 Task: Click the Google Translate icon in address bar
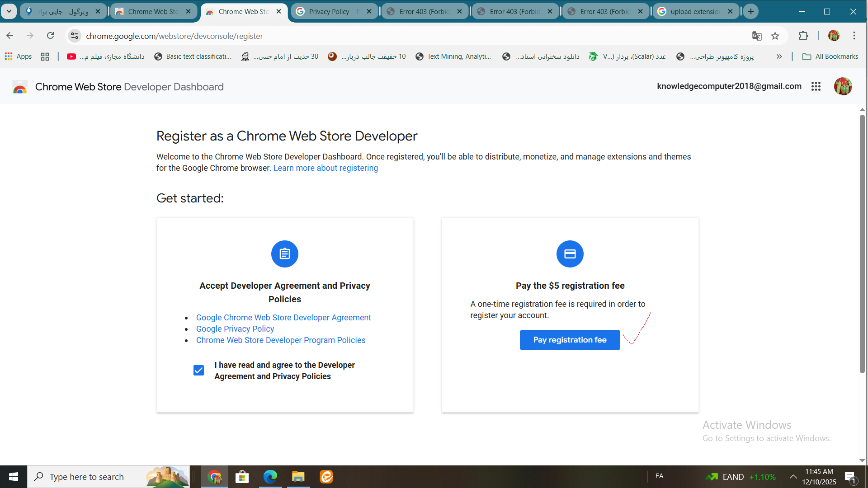tap(757, 36)
